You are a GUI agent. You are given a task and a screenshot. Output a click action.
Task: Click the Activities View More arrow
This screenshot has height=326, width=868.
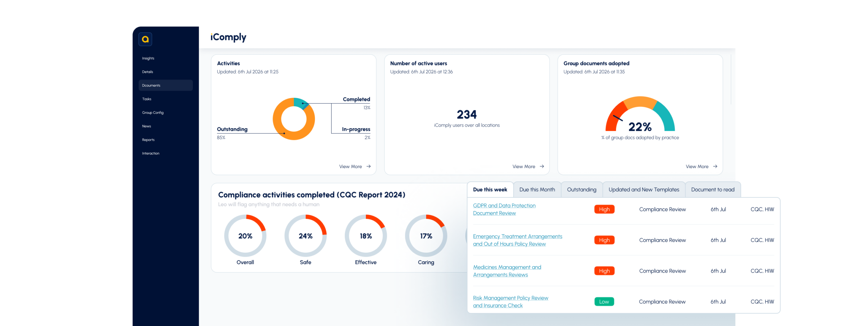pyautogui.click(x=369, y=166)
